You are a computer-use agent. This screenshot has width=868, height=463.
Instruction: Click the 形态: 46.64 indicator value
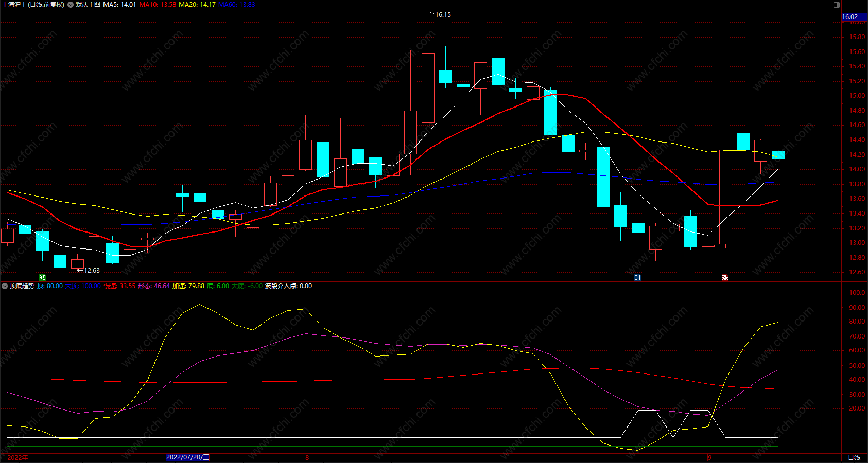pos(154,286)
